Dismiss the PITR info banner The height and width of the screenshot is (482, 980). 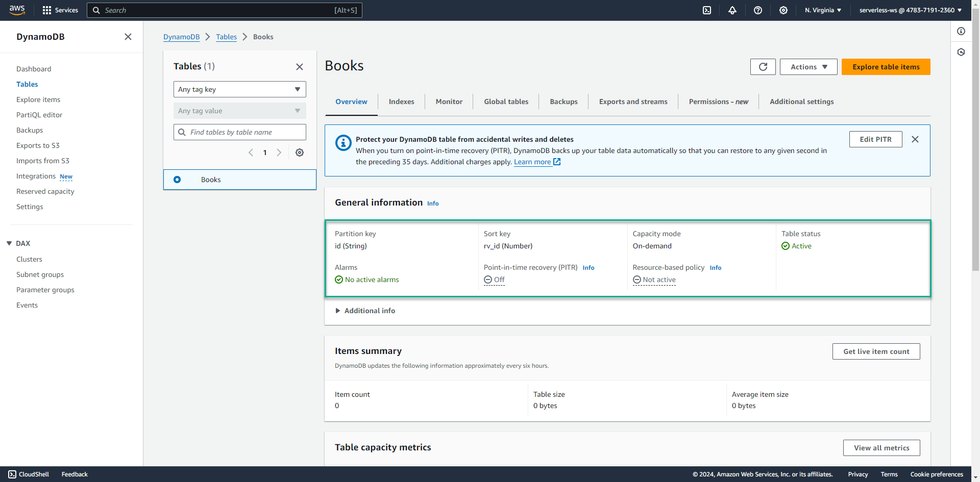click(x=915, y=139)
